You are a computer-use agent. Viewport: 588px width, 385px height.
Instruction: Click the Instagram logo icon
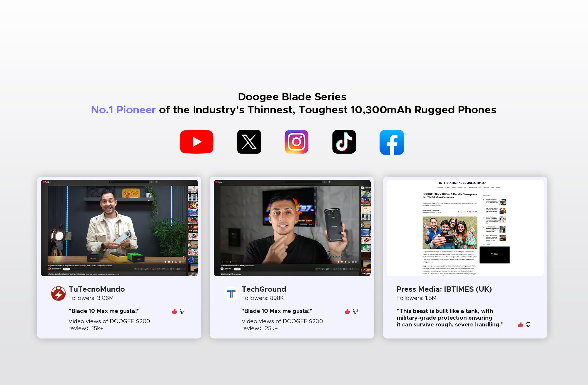pyautogui.click(x=296, y=142)
